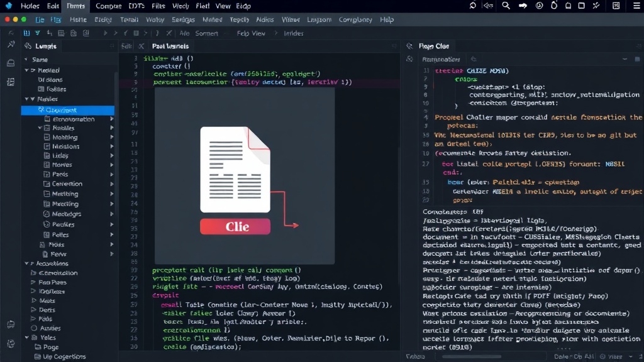Click the blue columns icon in the toolbar
The width and height of the screenshot is (644, 362).
26,33
